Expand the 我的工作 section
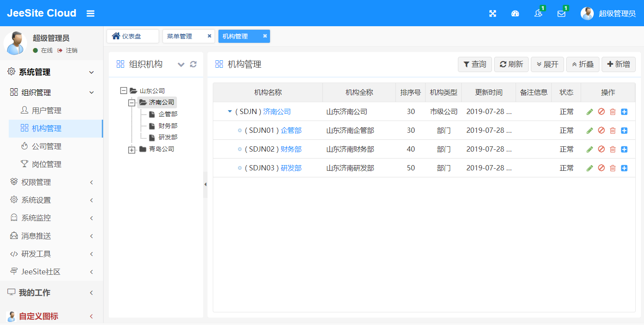The image size is (644, 325). click(52, 293)
